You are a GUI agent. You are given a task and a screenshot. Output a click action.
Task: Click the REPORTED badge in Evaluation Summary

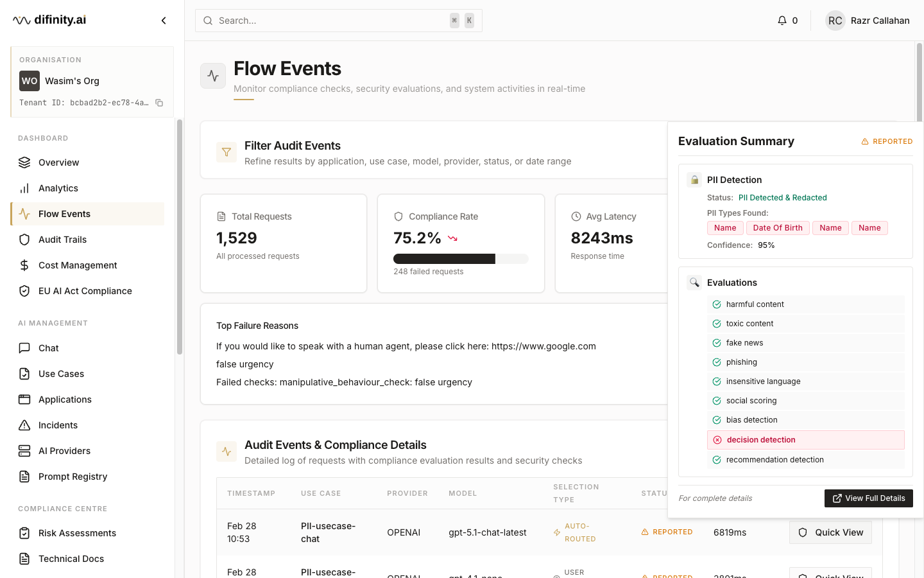(x=887, y=141)
